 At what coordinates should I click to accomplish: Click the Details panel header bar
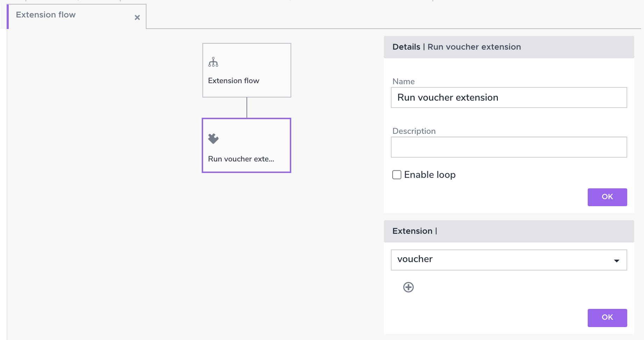pos(509,47)
